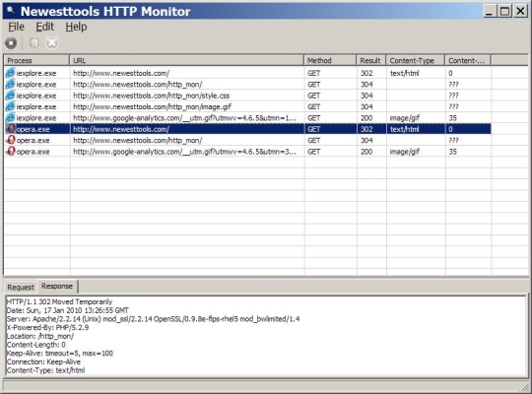Sort by the URL column header
The width and height of the screenshot is (532, 394).
coord(186,60)
